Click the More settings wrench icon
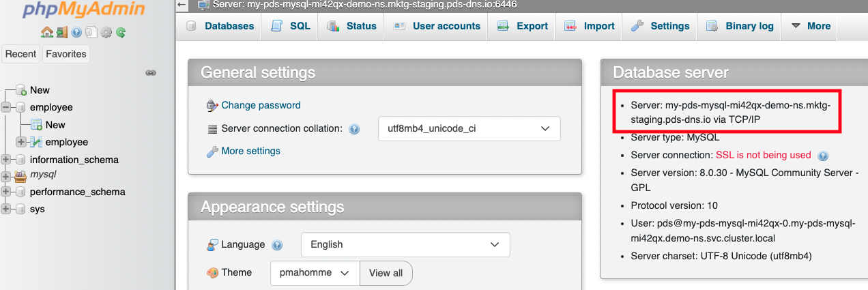Viewport: 868px width, 290px height. tap(212, 151)
